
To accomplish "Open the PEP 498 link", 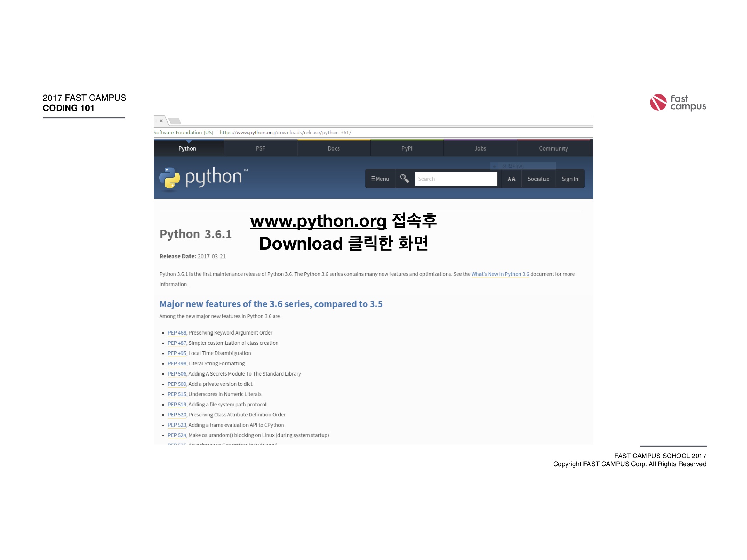I will click(177, 364).
